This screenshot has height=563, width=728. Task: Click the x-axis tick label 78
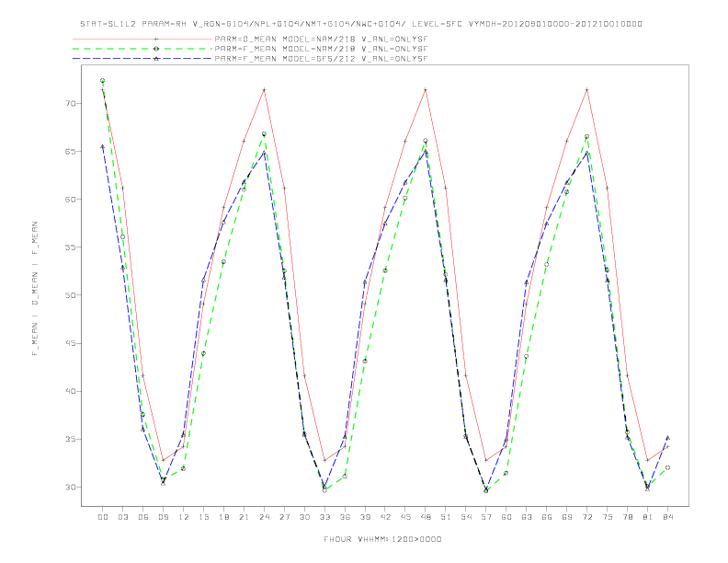pos(628,517)
